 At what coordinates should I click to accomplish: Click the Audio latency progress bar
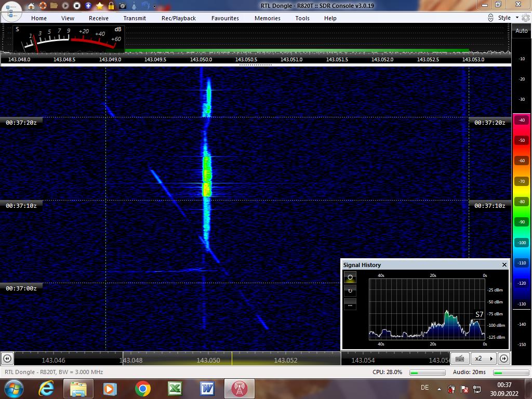pos(511,373)
